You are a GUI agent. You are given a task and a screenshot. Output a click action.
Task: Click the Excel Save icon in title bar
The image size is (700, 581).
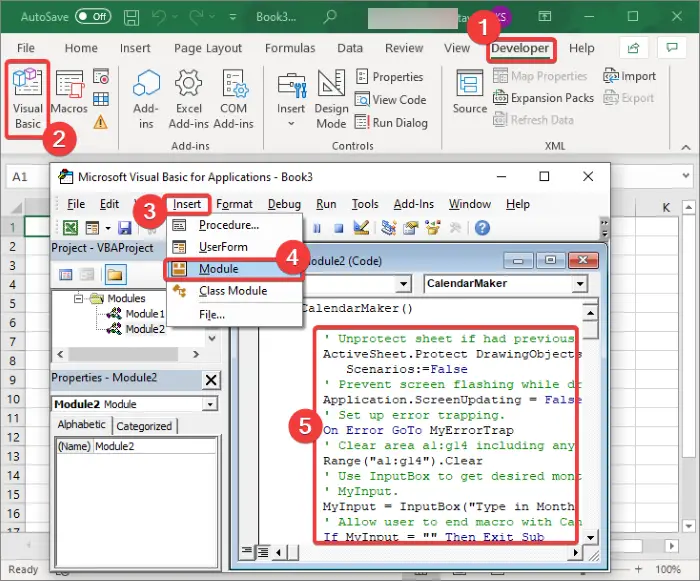pos(131,17)
